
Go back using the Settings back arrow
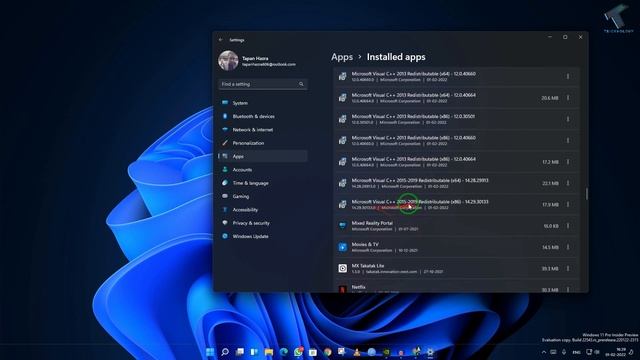point(221,40)
